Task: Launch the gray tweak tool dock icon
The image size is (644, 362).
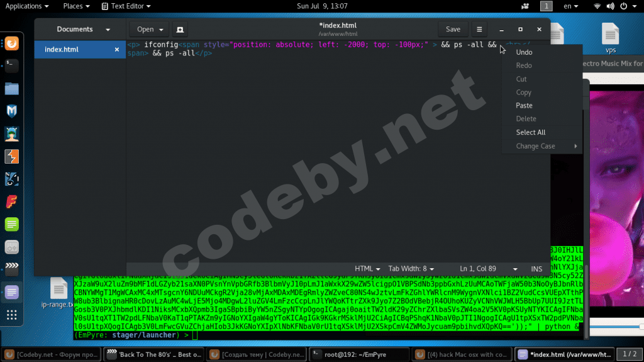Action: 11,247
